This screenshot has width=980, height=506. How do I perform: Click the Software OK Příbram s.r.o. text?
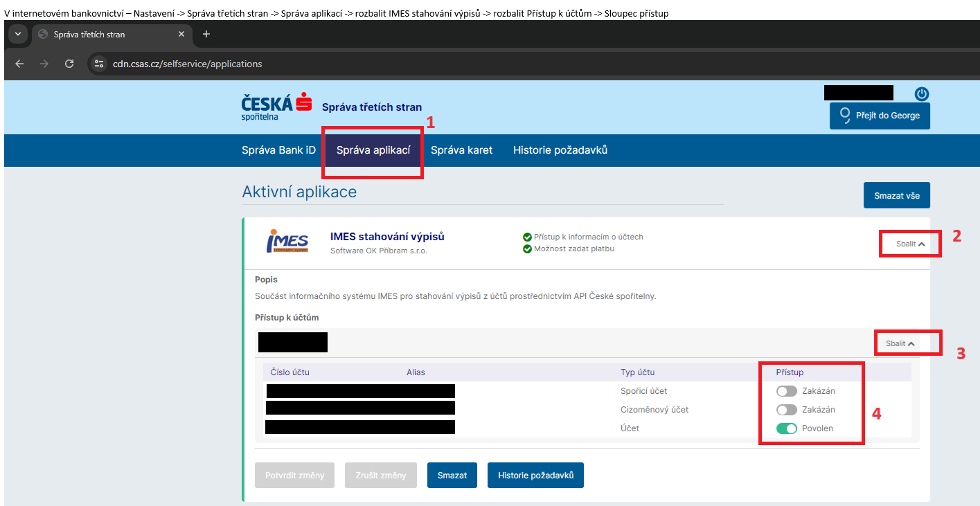coord(379,251)
